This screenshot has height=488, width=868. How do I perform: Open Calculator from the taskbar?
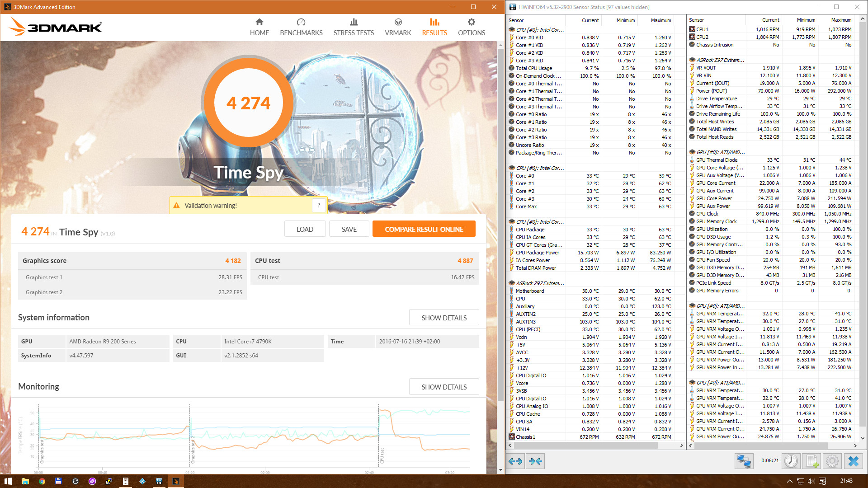125,481
